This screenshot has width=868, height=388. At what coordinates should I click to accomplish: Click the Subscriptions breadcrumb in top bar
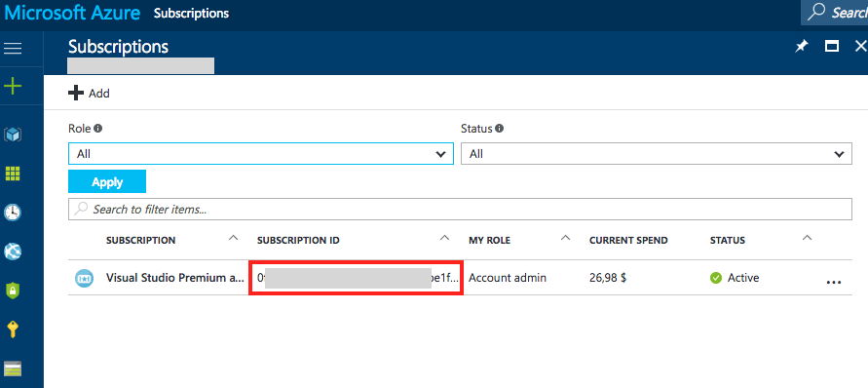191,13
